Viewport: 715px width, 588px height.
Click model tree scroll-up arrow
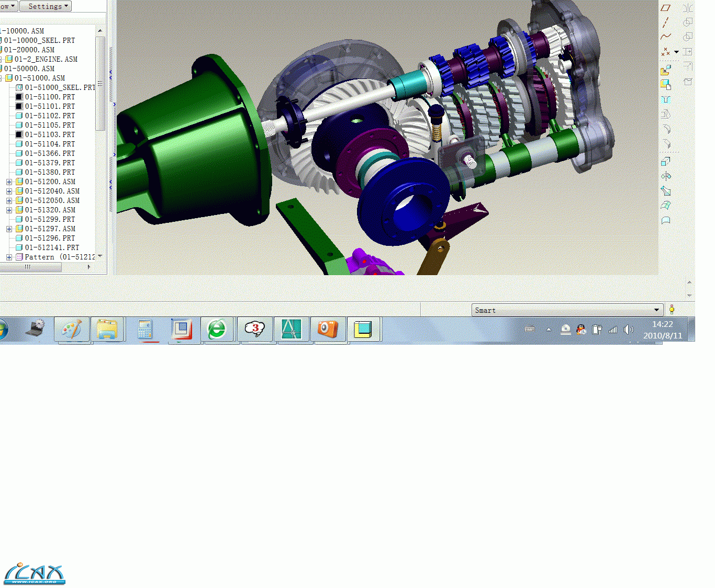(100, 31)
